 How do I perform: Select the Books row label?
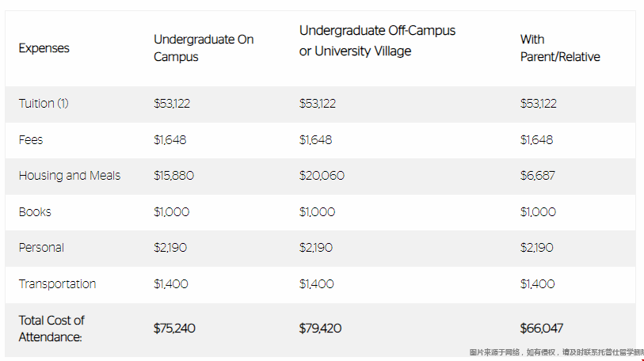pyautogui.click(x=35, y=212)
